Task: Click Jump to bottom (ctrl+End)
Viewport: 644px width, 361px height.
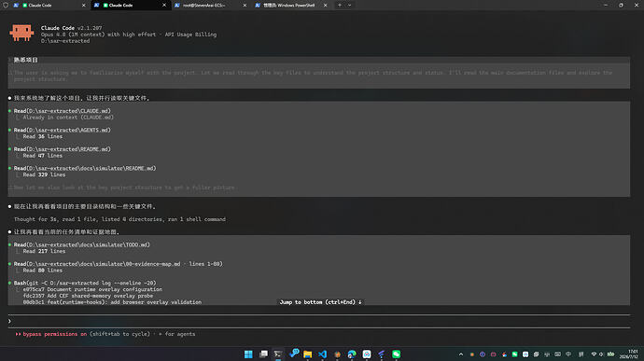Action: 320,302
